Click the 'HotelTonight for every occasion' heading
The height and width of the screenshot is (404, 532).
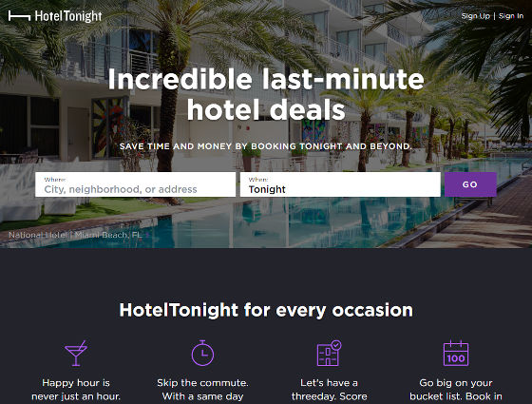266,310
